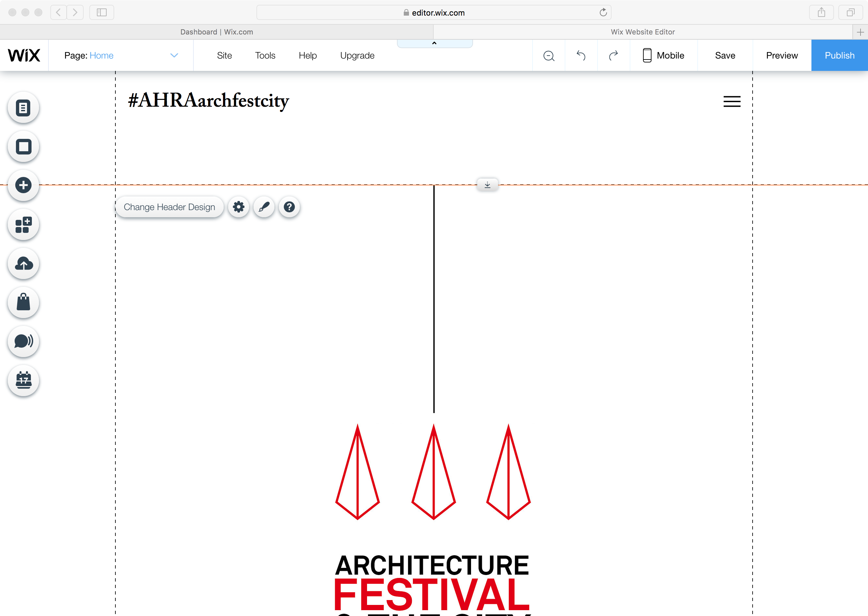Open the Store shopping bag icon
This screenshot has height=616, width=868.
(23, 303)
